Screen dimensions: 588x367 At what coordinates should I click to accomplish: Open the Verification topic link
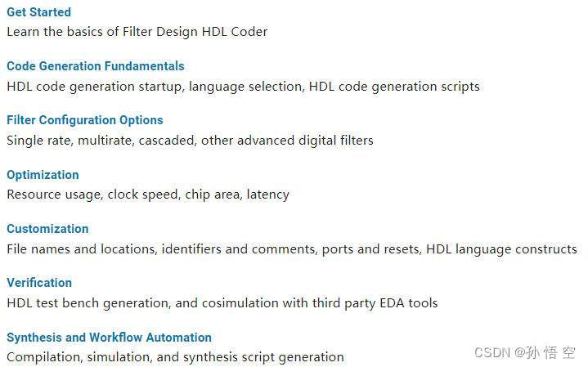(39, 283)
